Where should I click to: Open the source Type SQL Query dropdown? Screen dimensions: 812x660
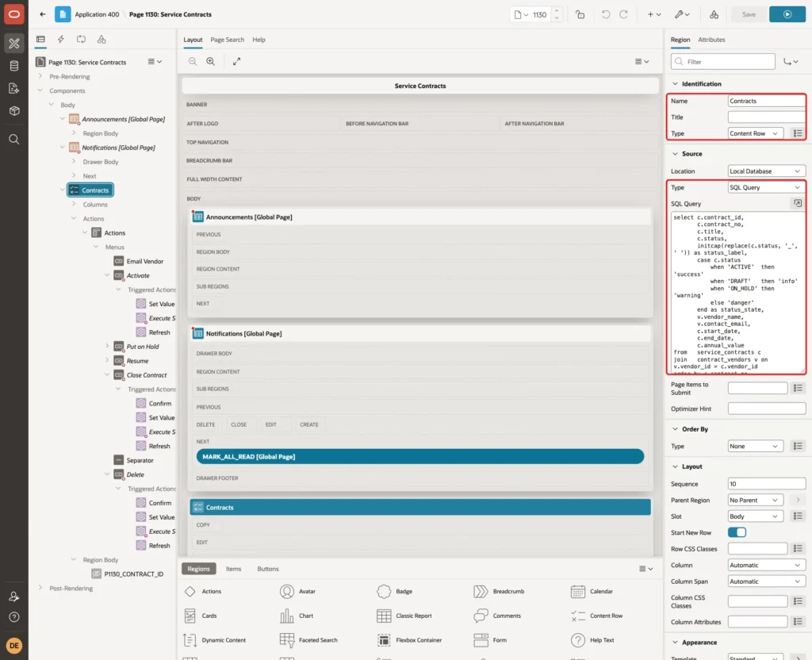tap(767, 187)
